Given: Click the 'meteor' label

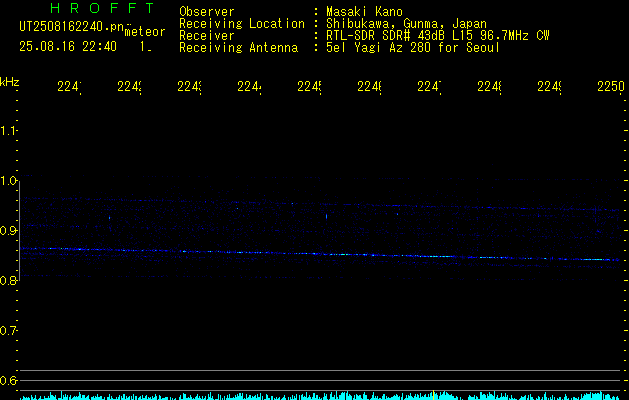Looking at the screenshot, I should coord(145,32).
